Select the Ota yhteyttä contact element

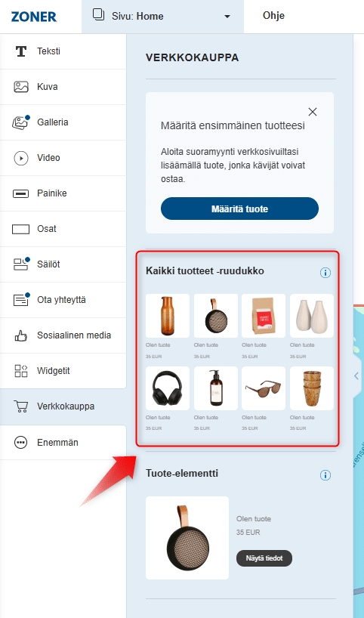pyautogui.click(x=63, y=300)
